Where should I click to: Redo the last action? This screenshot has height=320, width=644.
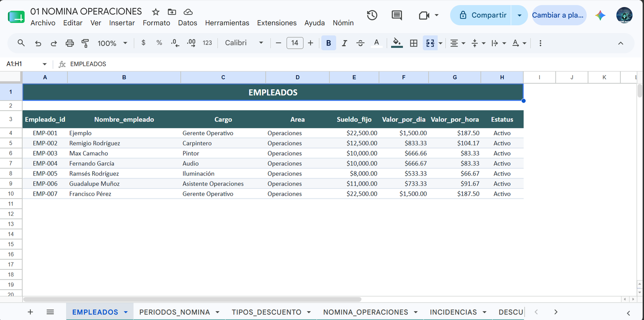point(54,43)
